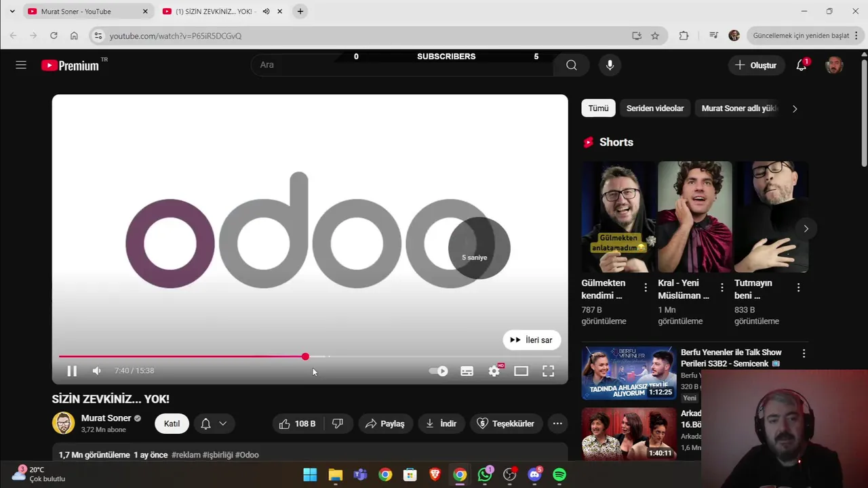
Task: Share the video via Paylaş button
Action: pos(385,424)
